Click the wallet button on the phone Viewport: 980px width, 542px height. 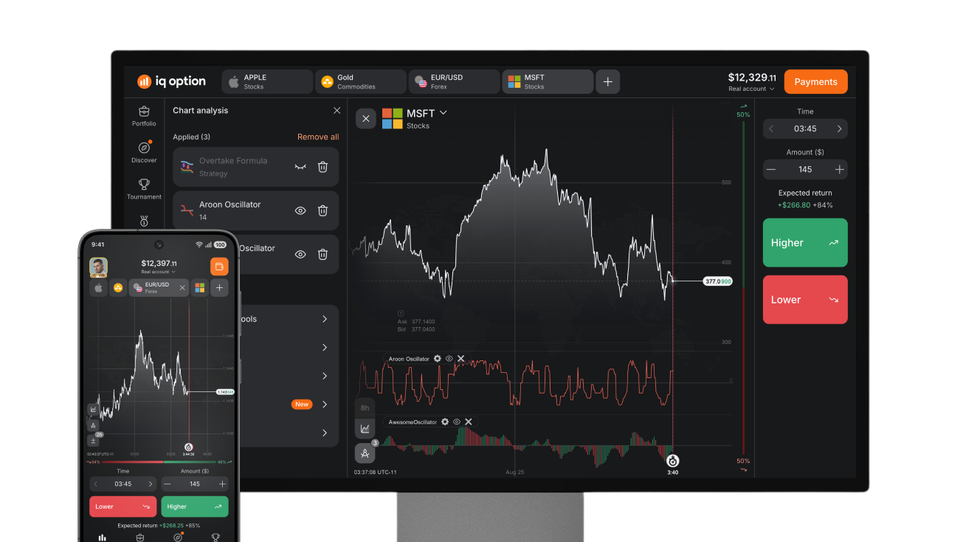pos(219,267)
